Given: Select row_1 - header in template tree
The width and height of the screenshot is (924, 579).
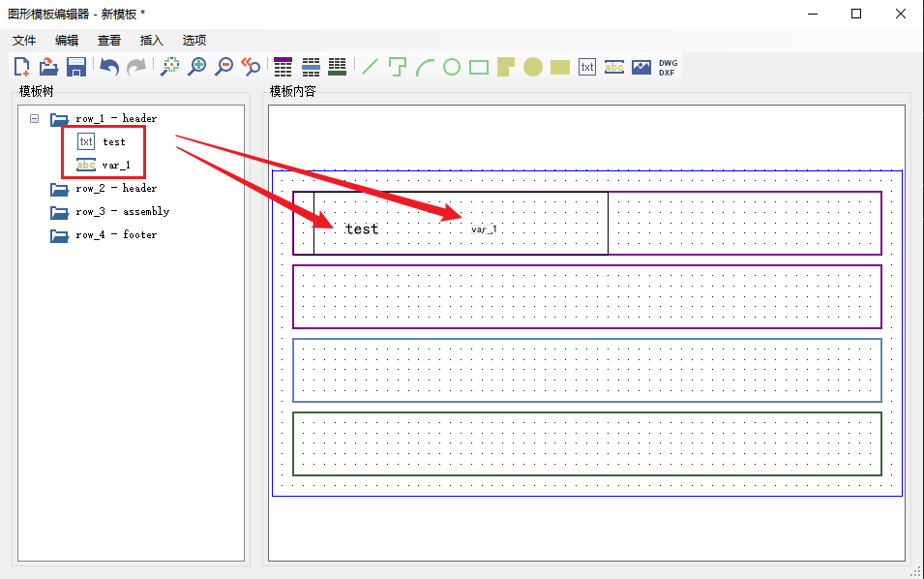Looking at the screenshot, I should [116, 118].
